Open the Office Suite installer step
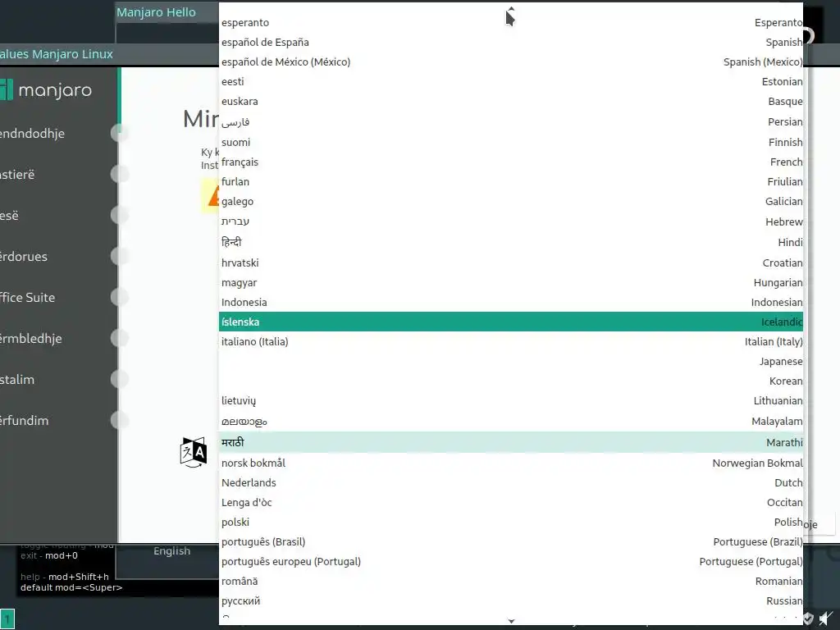 pyautogui.click(x=27, y=298)
